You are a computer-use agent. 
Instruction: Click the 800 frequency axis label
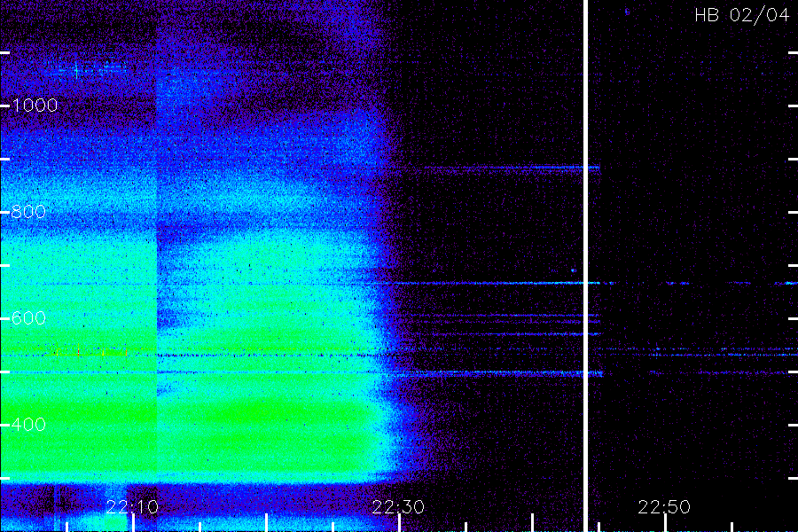point(28,212)
